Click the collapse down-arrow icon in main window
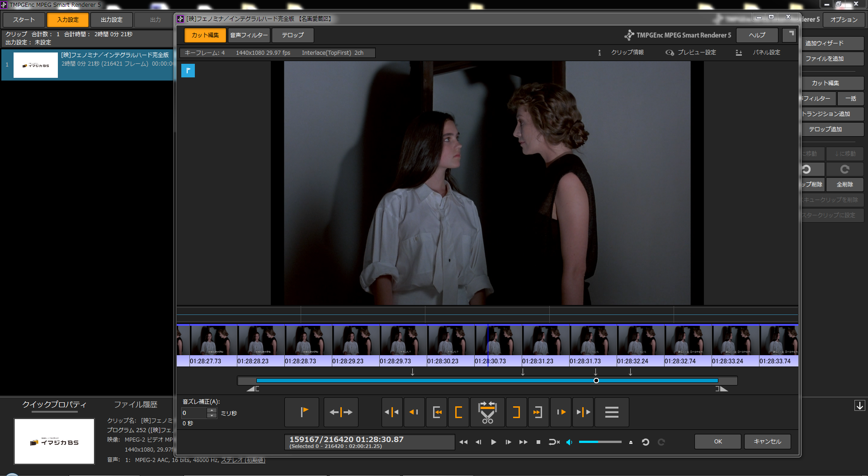The image size is (868, 476). point(860,406)
